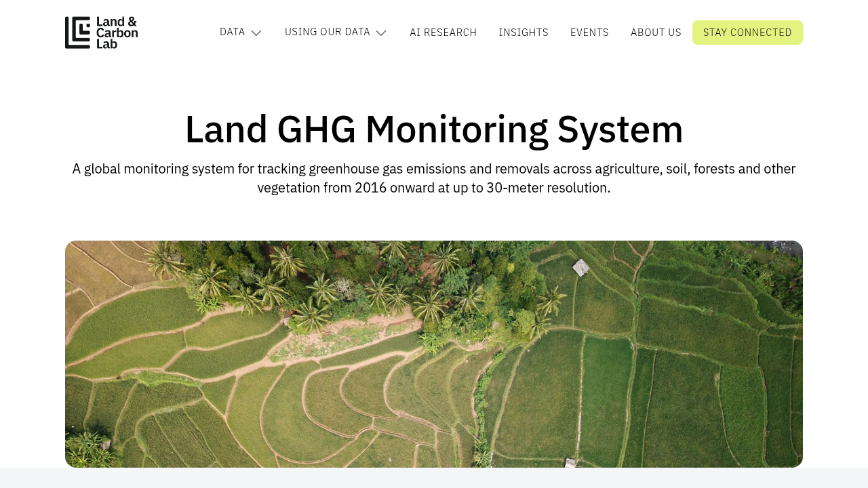
Task: Expand the DATA menu chevron
Action: point(256,33)
